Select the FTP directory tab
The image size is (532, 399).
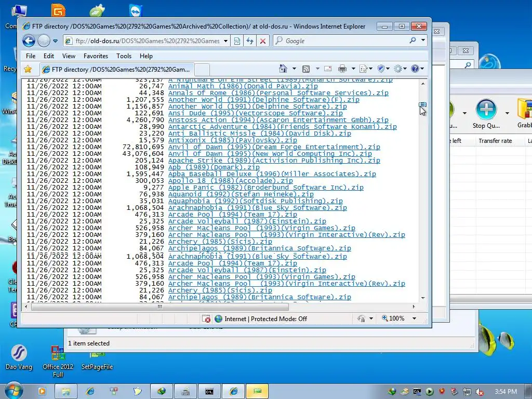click(117, 69)
